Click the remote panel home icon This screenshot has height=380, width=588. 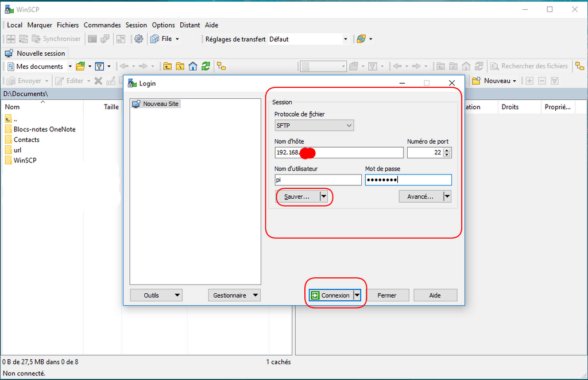pos(466,67)
